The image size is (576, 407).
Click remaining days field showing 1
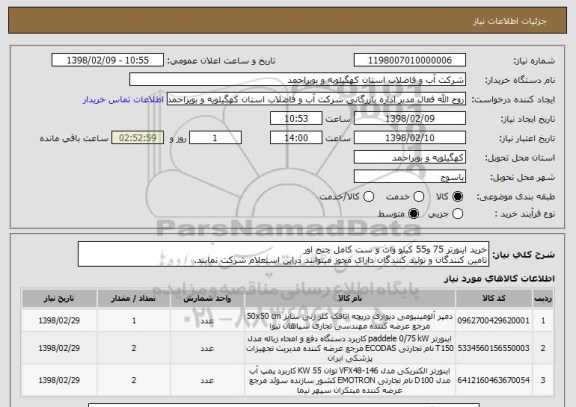point(215,138)
